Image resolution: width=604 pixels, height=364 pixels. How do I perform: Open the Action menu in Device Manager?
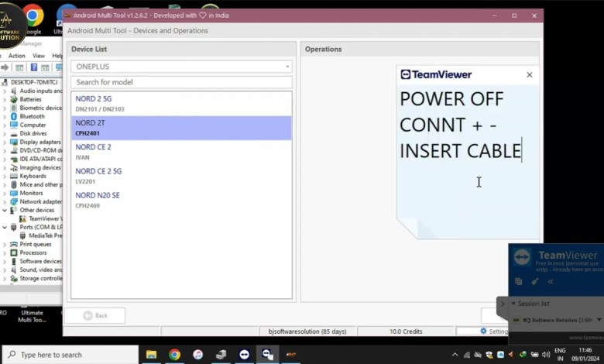coord(16,56)
